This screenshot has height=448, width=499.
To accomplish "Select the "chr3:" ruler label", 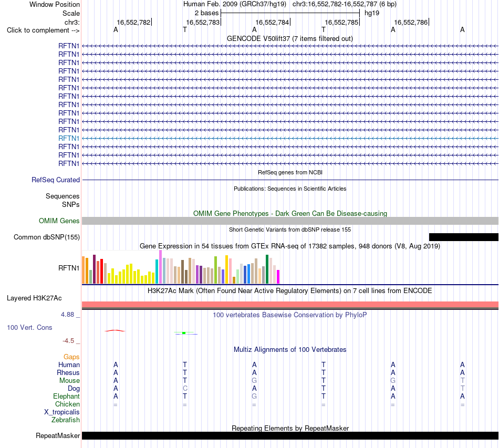I will click(72, 22).
